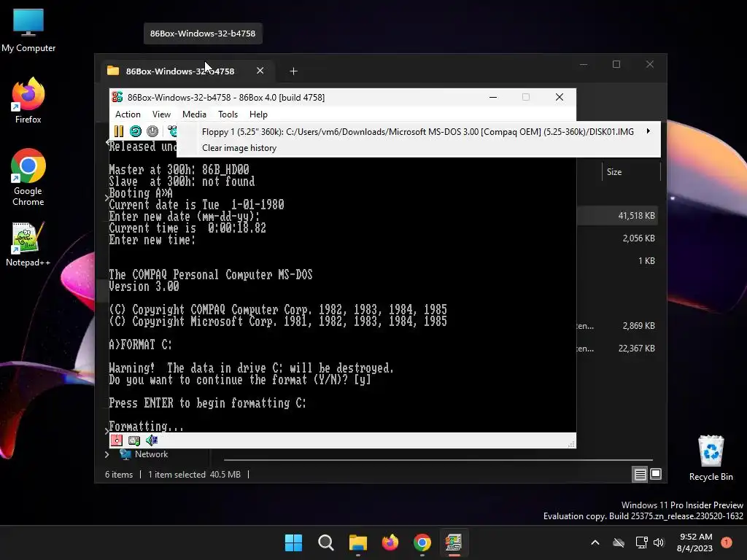Open the notification badge in the taskbar
747x560 pixels.
727,542
